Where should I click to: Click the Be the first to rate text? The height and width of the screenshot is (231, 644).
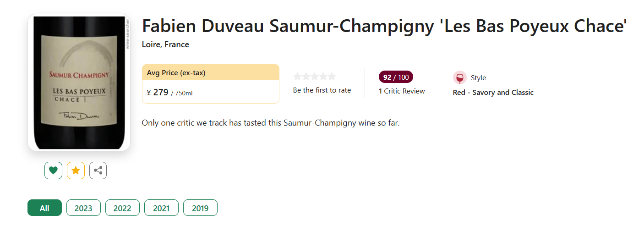pos(322,90)
